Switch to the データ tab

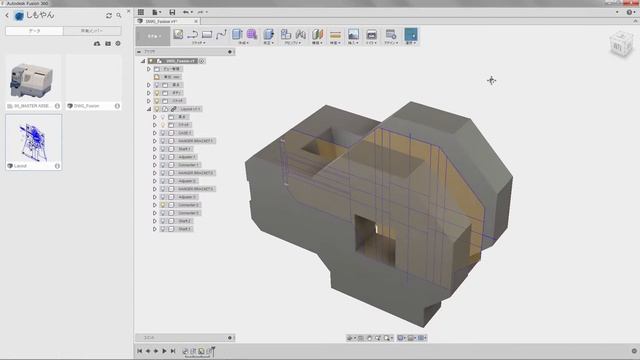34,31
